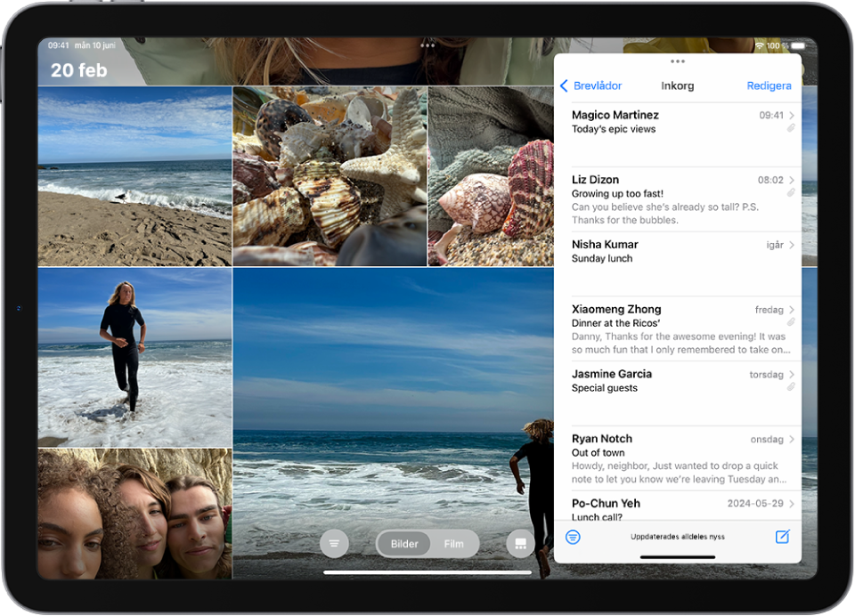855x616 pixels.
Task: Open the 'Lunch call?' email
Action: tap(678, 507)
